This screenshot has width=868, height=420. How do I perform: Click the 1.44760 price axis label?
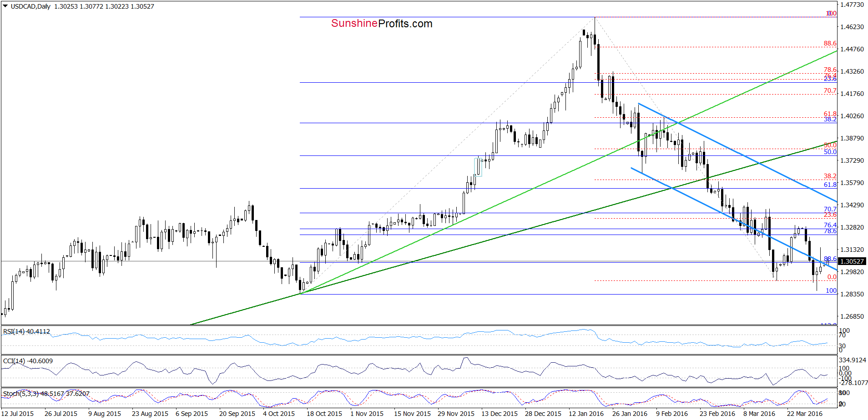852,49
